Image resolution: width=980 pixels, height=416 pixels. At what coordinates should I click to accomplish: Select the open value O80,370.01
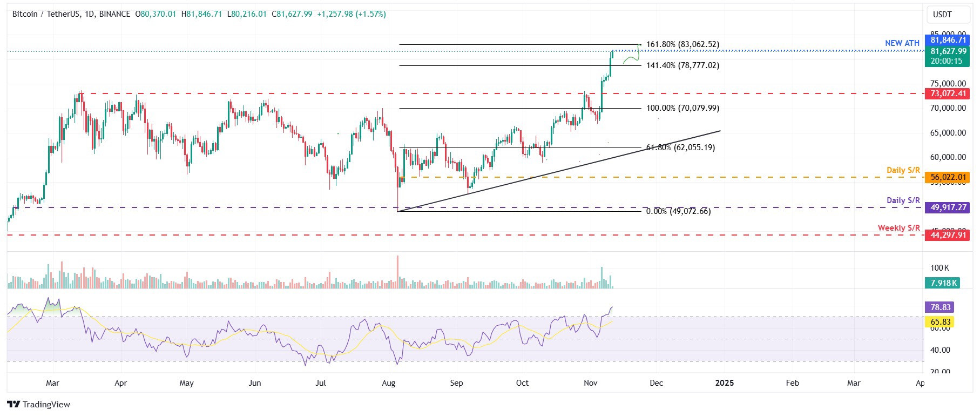(156, 14)
